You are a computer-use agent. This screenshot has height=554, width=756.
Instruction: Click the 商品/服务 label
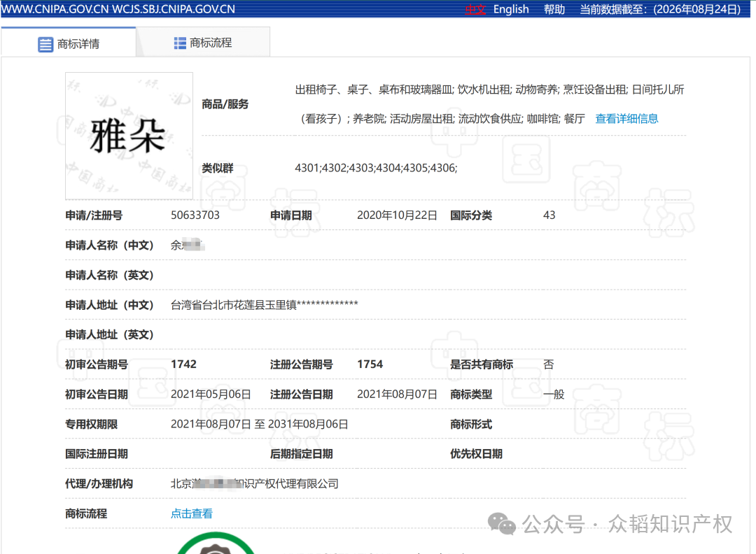point(225,104)
